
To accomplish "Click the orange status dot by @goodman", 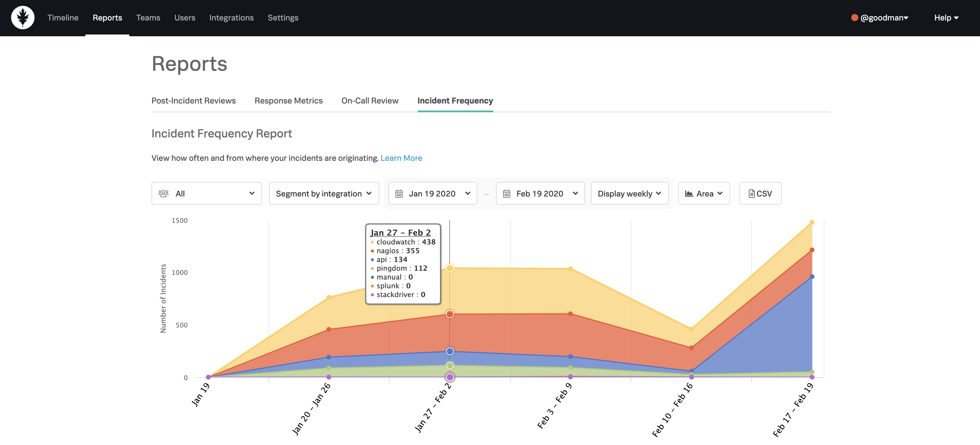I will pyautogui.click(x=855, y=18).
